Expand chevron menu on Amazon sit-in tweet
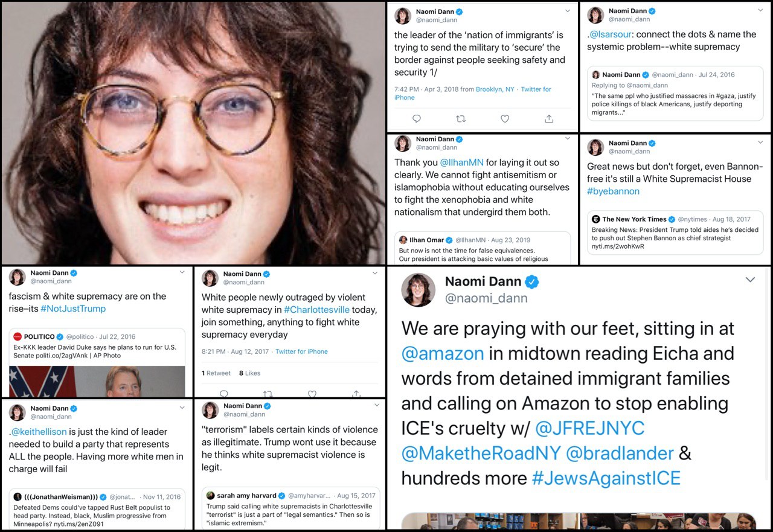Image resolution: width=773 pixels, height=532 pixels. tap(750, 280)
